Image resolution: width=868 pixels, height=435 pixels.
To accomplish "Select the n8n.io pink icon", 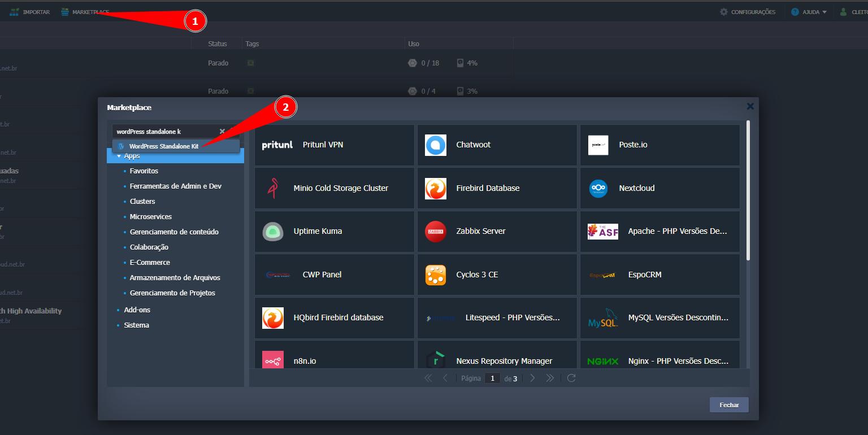I will coord(273,361).
